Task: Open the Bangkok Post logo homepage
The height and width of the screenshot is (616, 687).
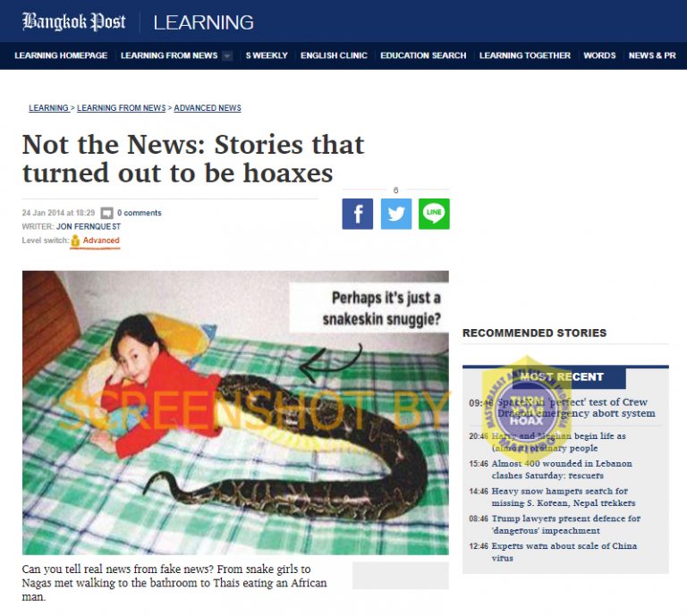Action: pyautogui.click(x=73, y=21)
